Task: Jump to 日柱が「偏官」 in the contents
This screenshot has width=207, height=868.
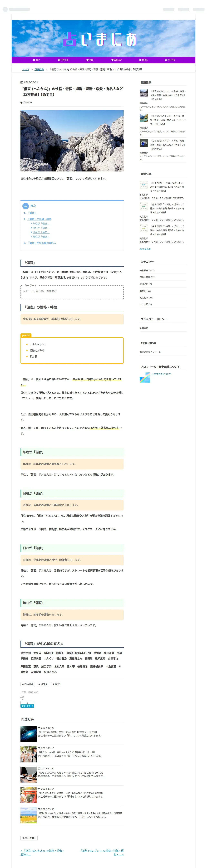Action: click(41, 233)
